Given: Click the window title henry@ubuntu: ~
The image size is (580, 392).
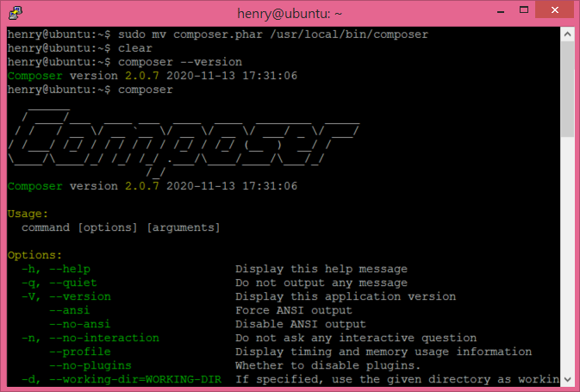Looking at the screenshot, I should pyautogui.click(x=290, y=14).
